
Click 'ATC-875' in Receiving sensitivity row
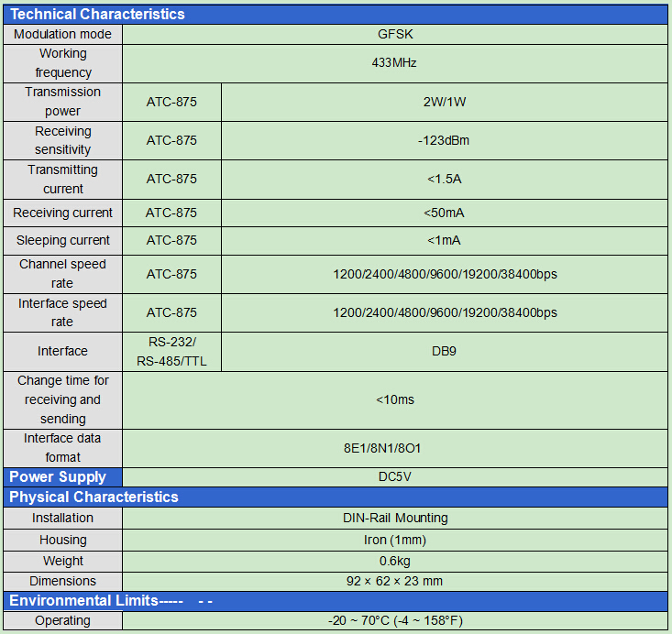[171, 140]
